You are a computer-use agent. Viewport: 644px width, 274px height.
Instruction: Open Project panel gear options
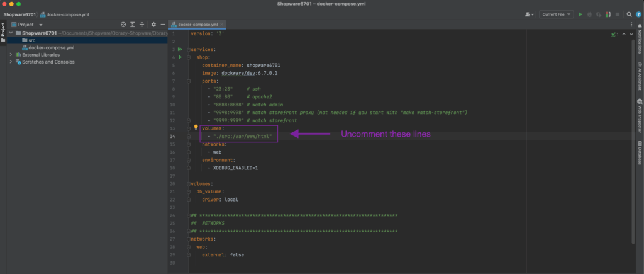[x=153, y=25]
